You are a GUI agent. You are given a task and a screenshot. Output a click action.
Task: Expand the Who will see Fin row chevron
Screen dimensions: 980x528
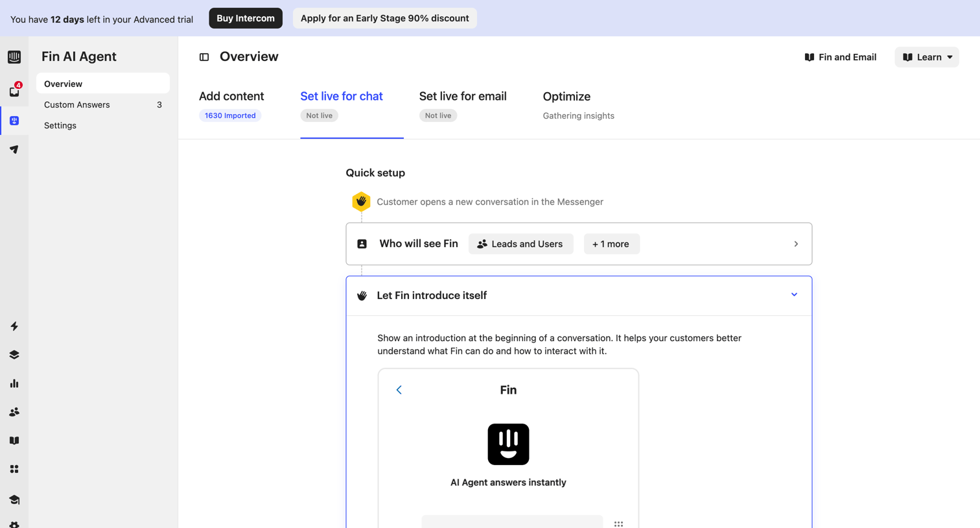click(x=796, y=244)
